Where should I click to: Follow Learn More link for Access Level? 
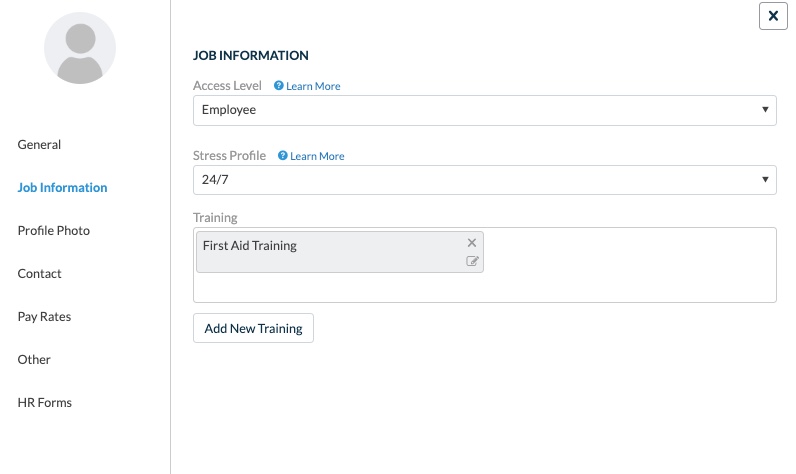click(x=313, y=86)
